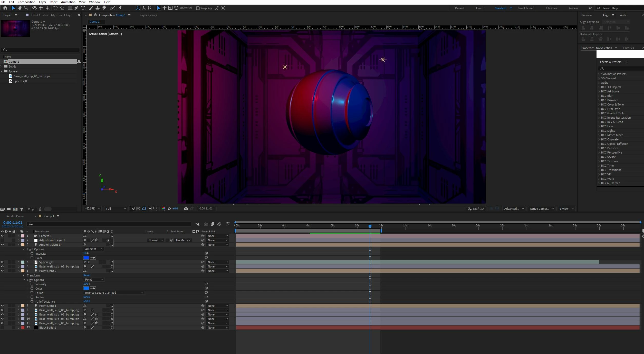Toggle the Draft 3D button
Image resolution: width=644 pixels, height=354 pixels.
tap(476, 208)
